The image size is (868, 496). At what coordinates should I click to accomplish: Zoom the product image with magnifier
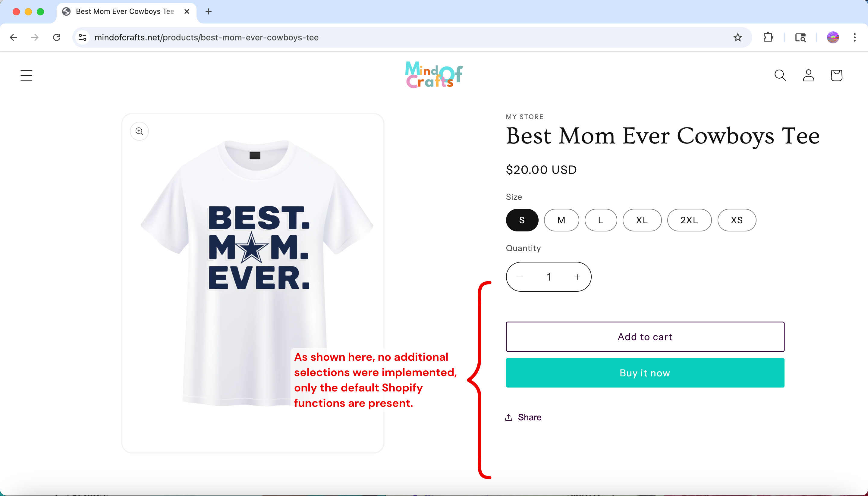point(139,131)
